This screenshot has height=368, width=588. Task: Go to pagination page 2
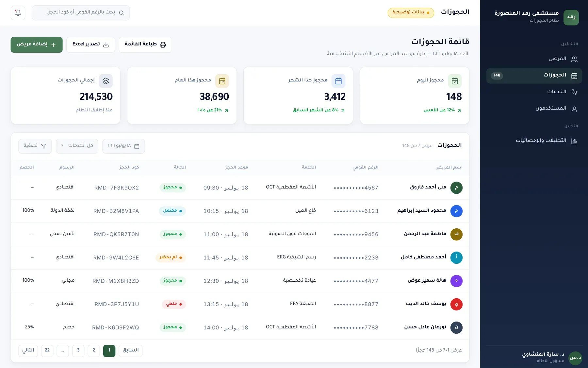(94, 350)
